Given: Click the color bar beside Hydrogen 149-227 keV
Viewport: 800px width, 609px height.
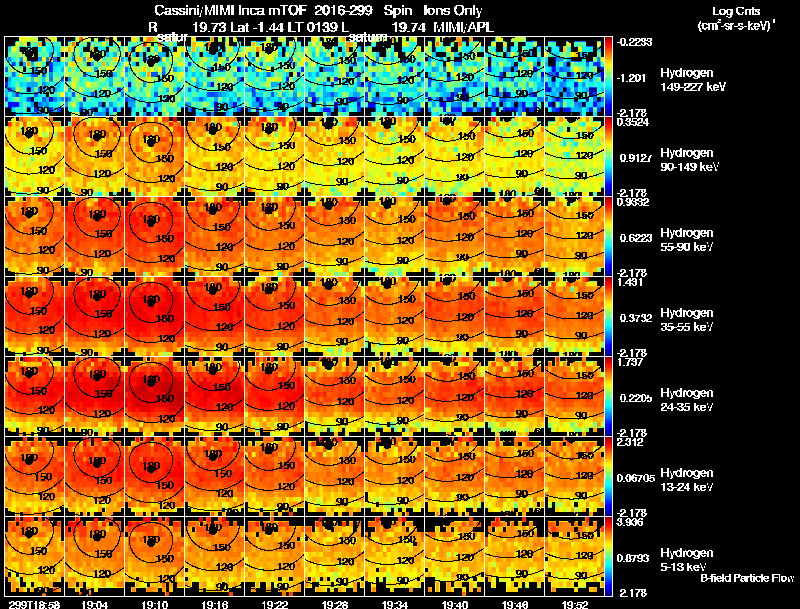Looking at the screenshot, I should [x=608, y=77].
